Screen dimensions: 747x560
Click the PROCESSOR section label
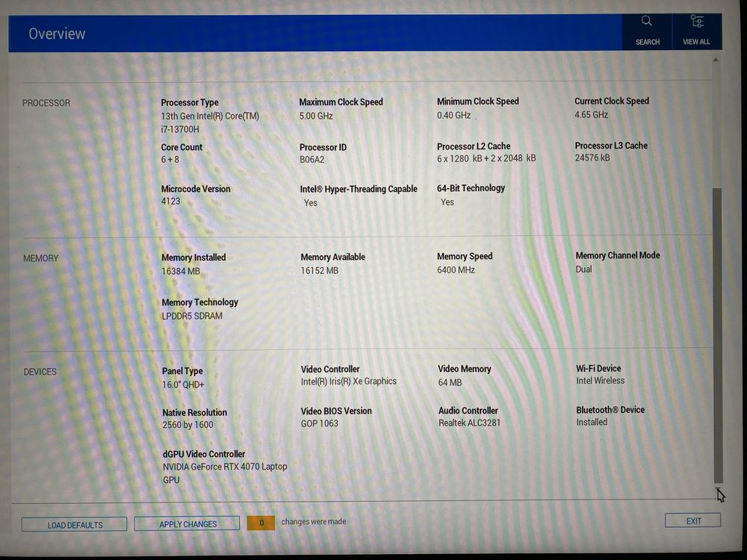[x=46, y=103]
